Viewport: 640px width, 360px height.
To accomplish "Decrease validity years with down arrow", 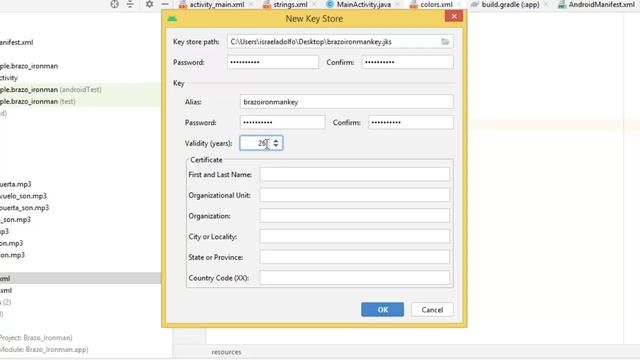I will coord(276,146).
